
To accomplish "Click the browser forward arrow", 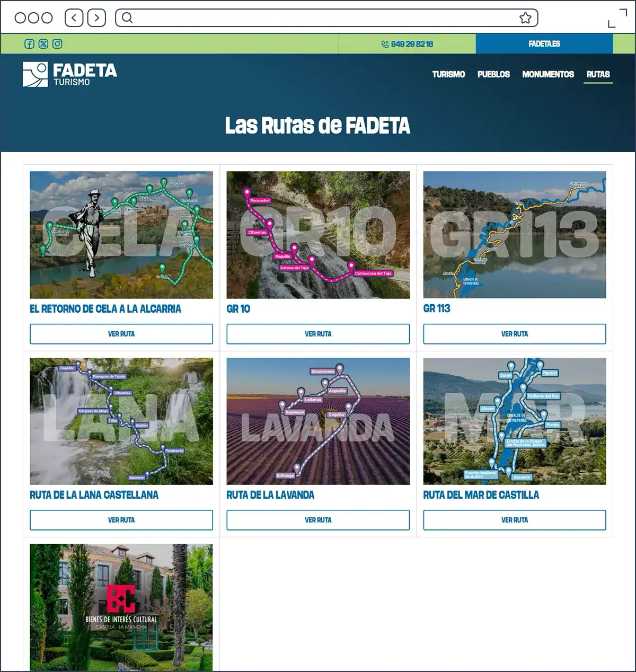I will (96, 18).
